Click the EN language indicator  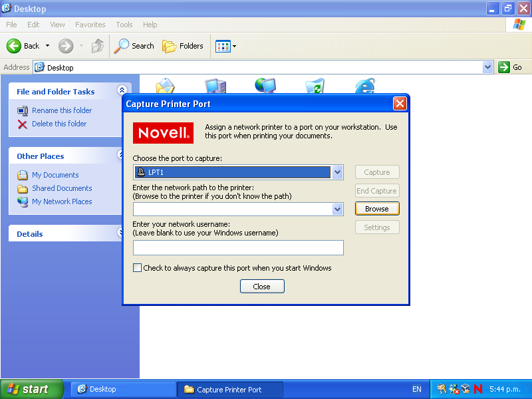[417, 389]
